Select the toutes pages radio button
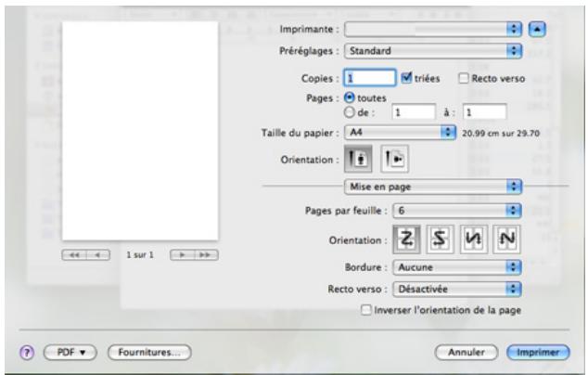The height and width of the screenshot is (375, 588). pyautogui.click(x=349, y=97)
